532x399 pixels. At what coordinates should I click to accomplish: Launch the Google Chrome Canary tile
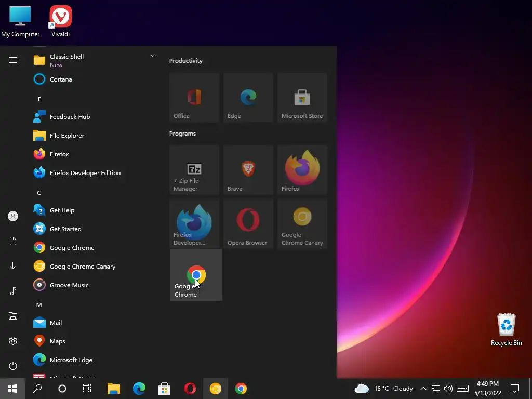pos(302,224)
